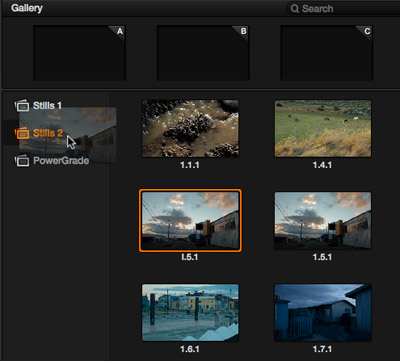Image resolution: width=400 pixels, height=361 pixels.
Task: Click the 1.4.1 still label
Action: click(322, 165)
